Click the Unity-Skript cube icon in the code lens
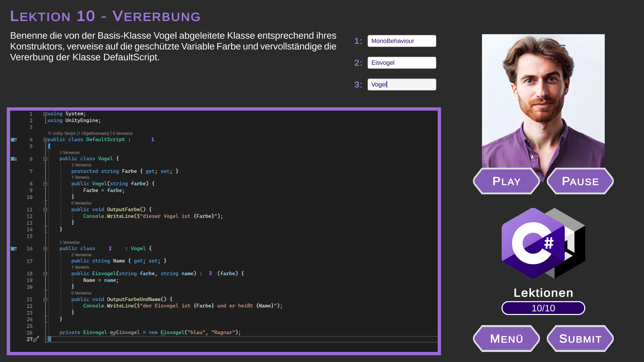 point(50,133)
